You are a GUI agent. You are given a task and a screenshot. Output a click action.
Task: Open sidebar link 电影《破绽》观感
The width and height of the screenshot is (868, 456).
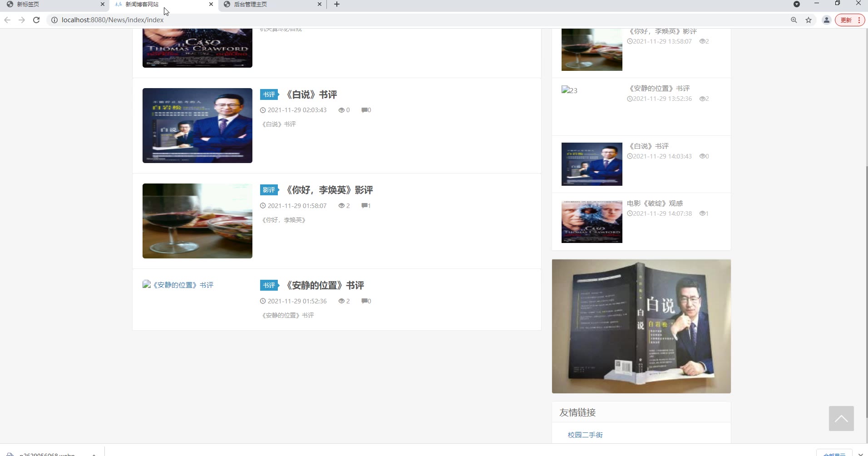pos(655,203)
